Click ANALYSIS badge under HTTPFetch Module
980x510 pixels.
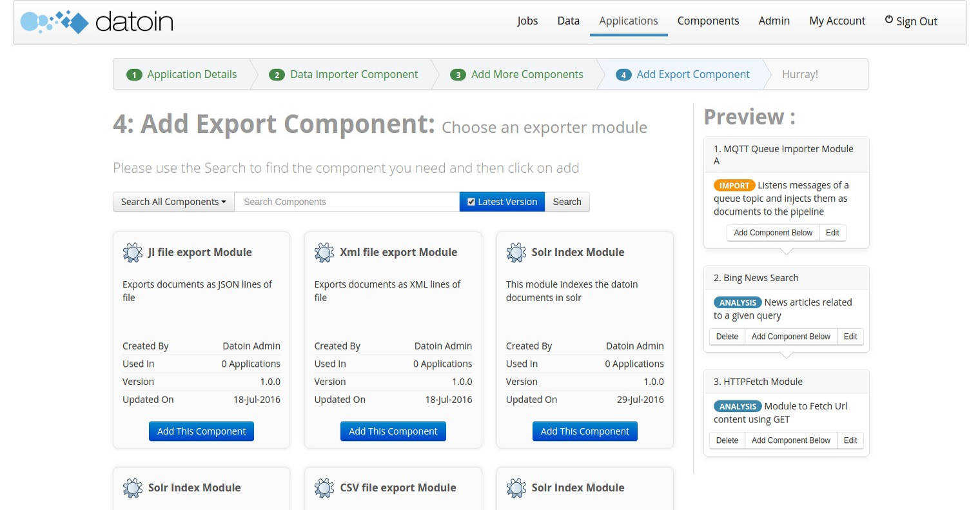tap(738, 406)
